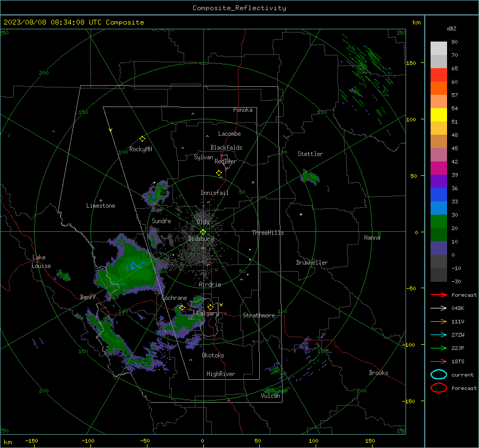The height and width of the screenshot is (448, 479).
Task: Click the Lake Louise label
Action: click(42, 262)
